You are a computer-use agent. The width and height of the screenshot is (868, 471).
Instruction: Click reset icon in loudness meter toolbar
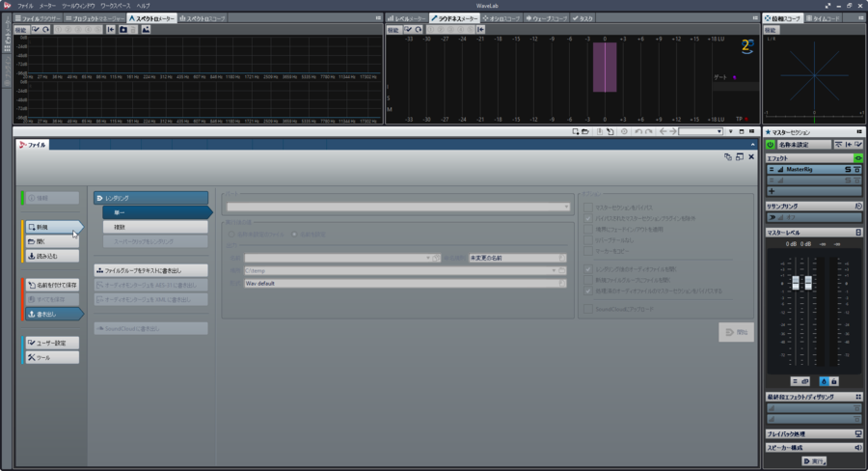click(x=419, y=29)
